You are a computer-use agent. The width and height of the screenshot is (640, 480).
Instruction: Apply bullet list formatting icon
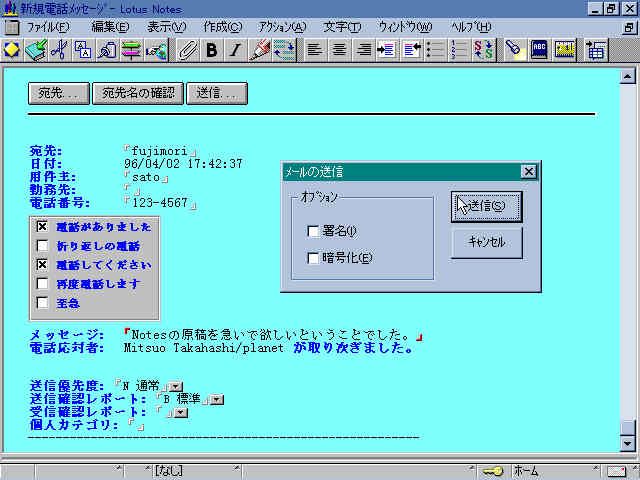pos(435,50)
